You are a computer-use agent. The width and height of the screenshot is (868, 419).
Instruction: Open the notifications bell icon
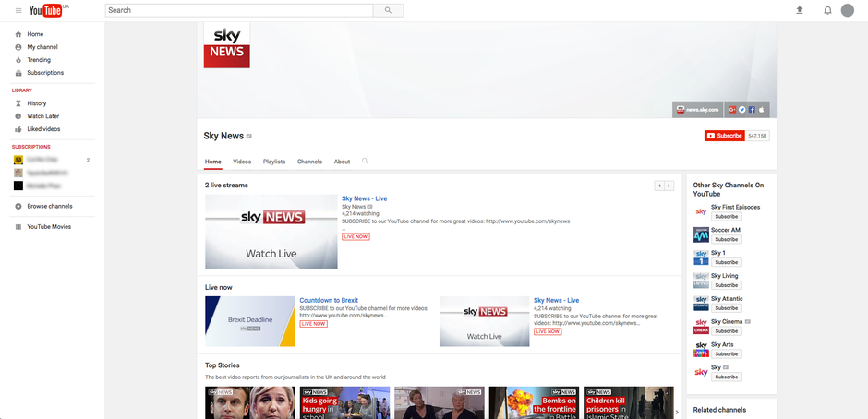click(827, 10)
